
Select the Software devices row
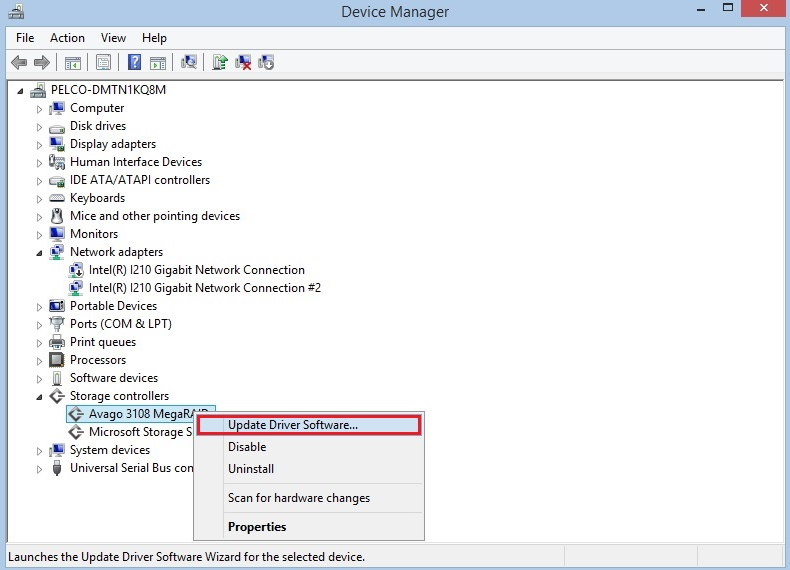click(114, 378)
